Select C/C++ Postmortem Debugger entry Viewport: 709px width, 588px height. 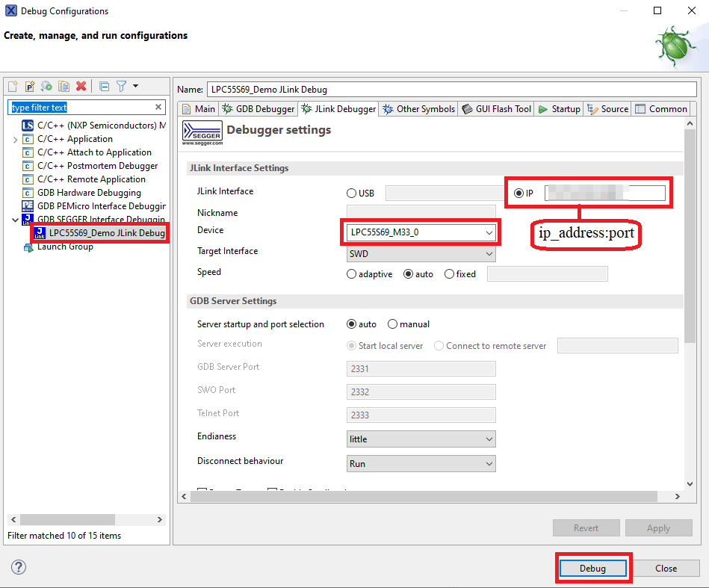[90, 166]
